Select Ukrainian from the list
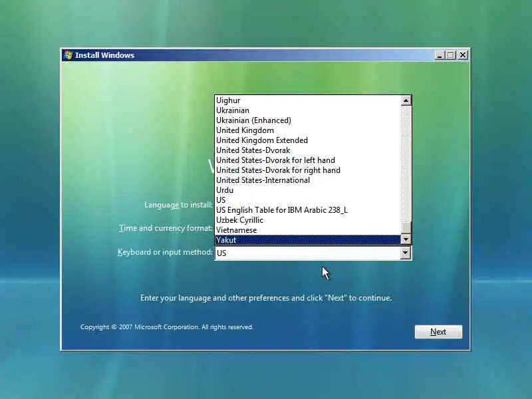The image size is (532, 399). click(307, 110)
